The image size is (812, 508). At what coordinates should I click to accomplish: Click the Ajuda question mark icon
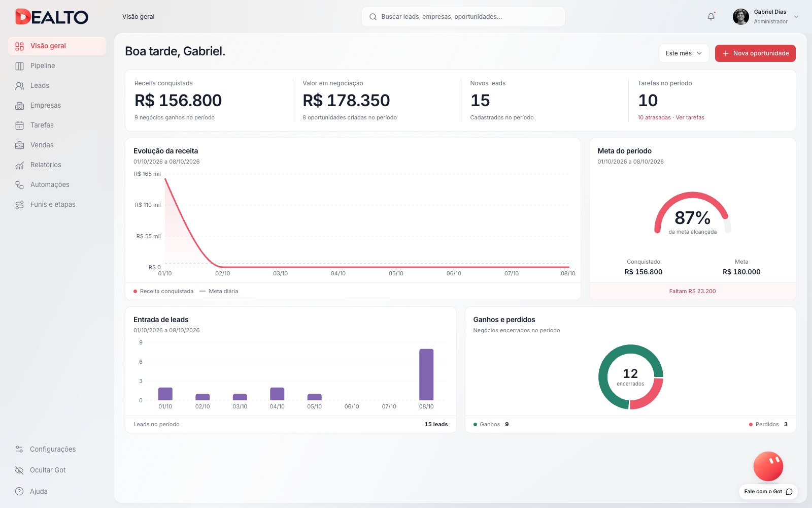coord(19,491)
